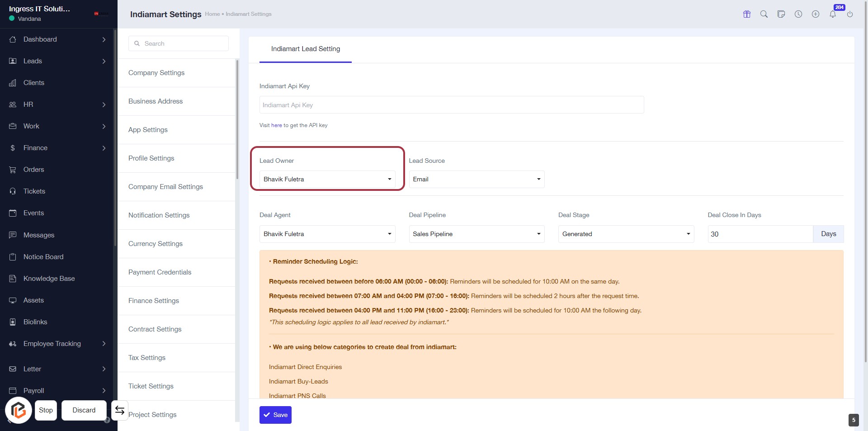Image resolution: width=868 pixels, height=431 pixels.
Task: Go to Notification Settings
Action: (159, 215)
